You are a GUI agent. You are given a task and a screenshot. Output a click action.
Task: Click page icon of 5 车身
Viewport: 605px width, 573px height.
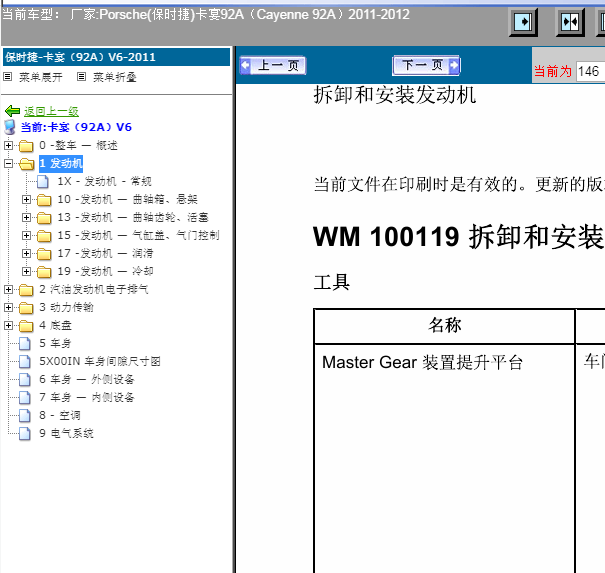pos(25,343)
